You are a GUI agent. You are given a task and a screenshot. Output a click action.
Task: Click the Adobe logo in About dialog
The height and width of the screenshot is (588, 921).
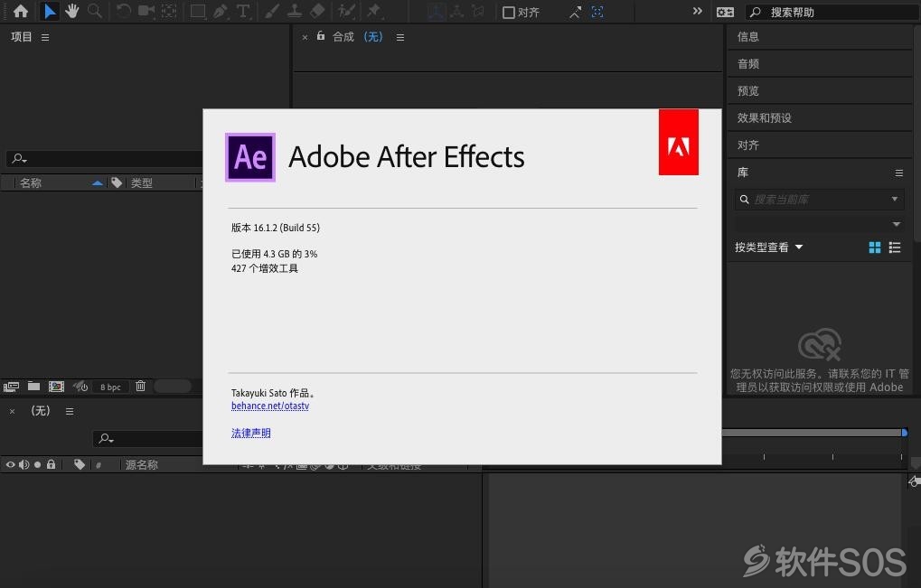[679, 142]
